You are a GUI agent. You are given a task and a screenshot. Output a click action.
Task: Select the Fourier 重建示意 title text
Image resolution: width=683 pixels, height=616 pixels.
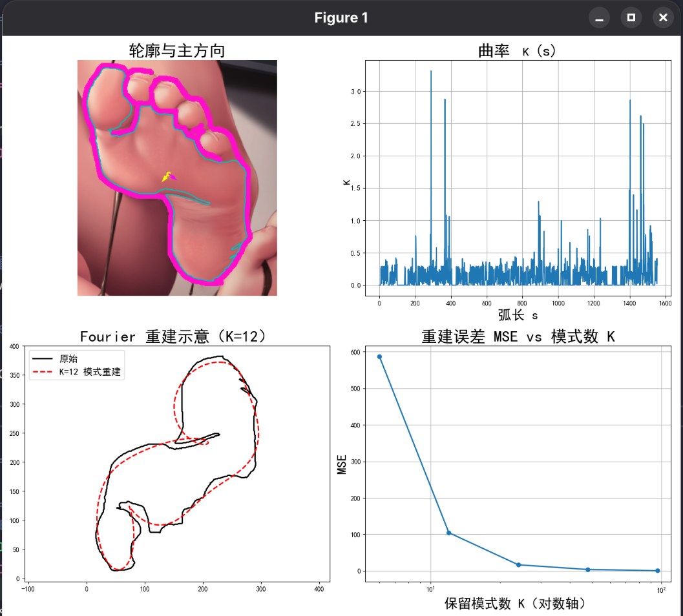coord(173,336)
